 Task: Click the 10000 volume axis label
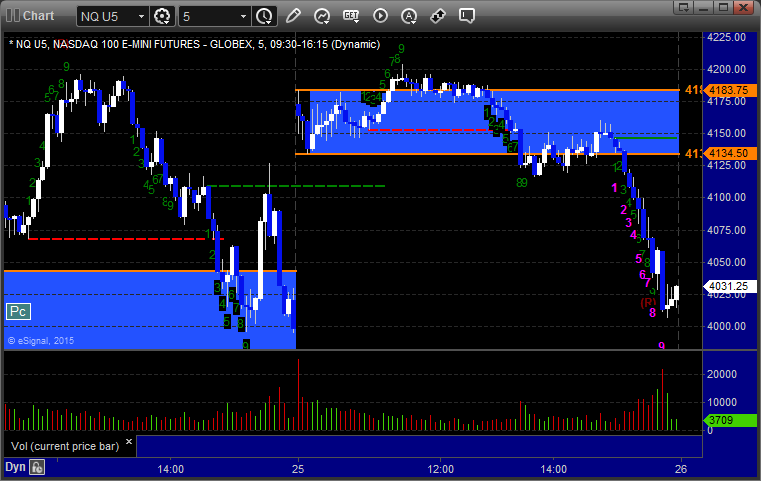point(722,402)
